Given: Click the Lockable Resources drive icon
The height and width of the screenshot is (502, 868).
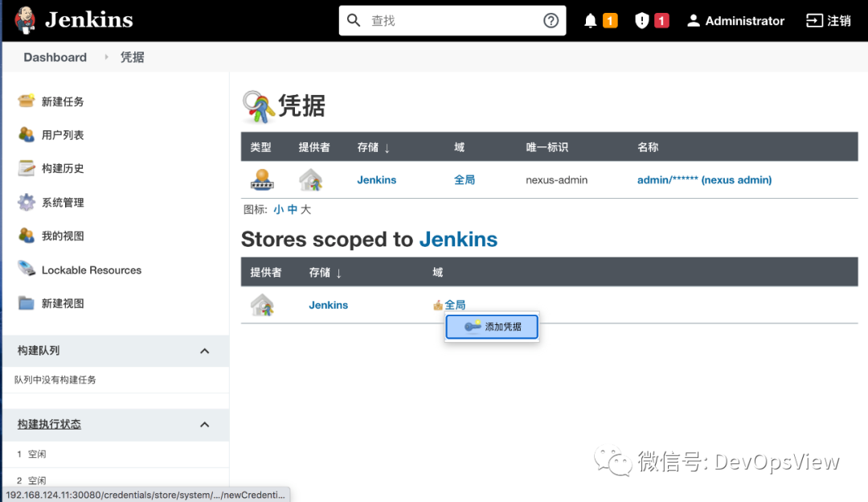Looking at the screenshot, I should pos(26,269).
